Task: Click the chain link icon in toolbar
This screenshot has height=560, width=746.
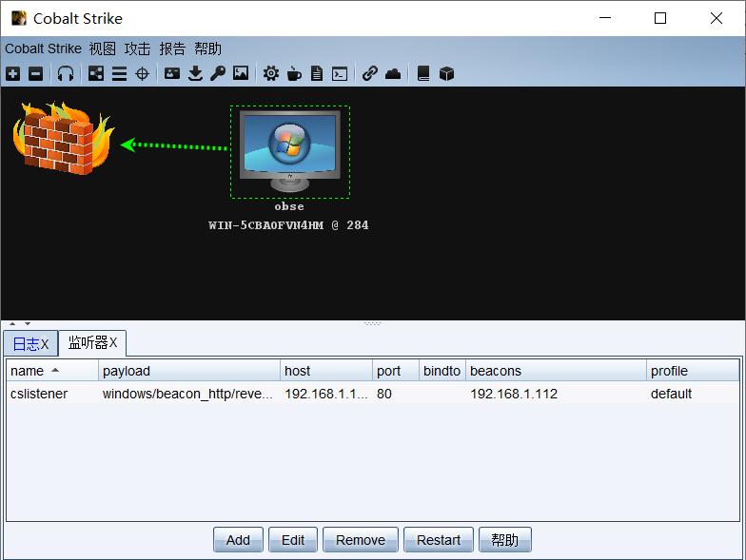Action: (369, 73)
